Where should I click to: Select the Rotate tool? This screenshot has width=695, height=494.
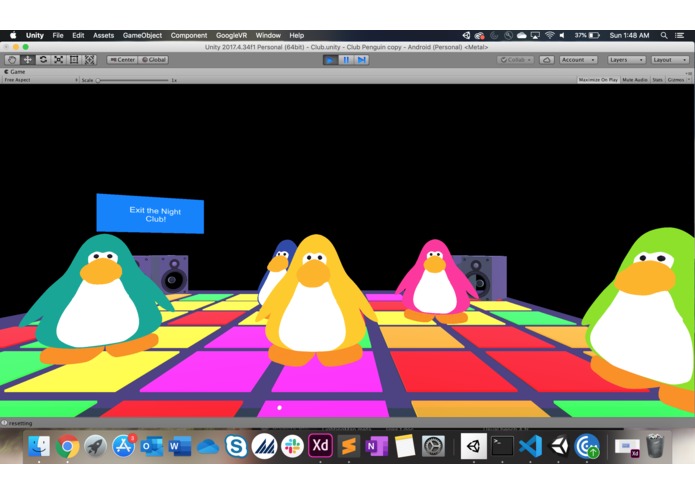coord(43,60)
